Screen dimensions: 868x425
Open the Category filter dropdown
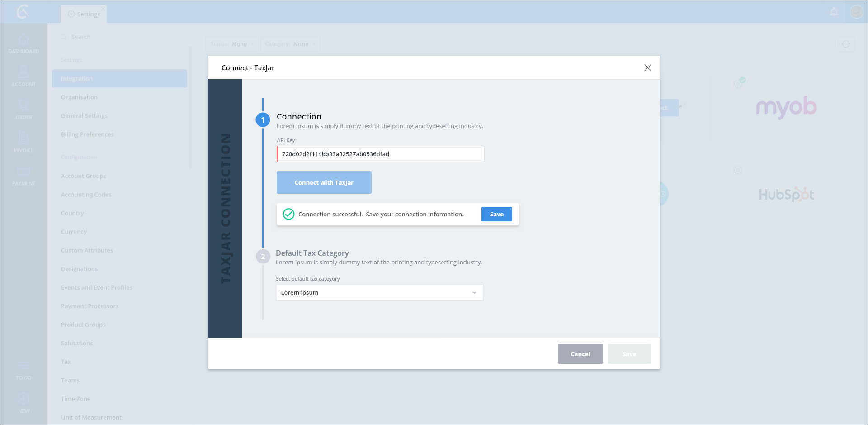tap(290, 44)
